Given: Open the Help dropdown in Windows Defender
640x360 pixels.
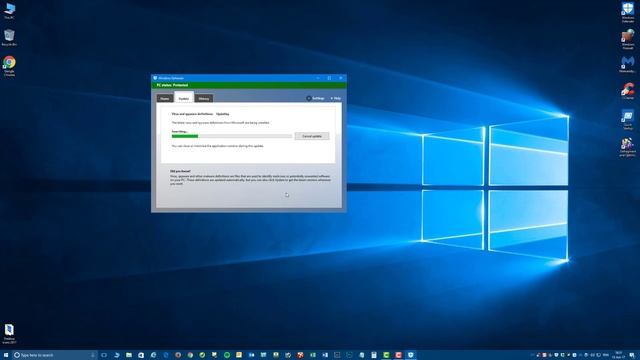Looking at the screenshot, I should (336, 98).
